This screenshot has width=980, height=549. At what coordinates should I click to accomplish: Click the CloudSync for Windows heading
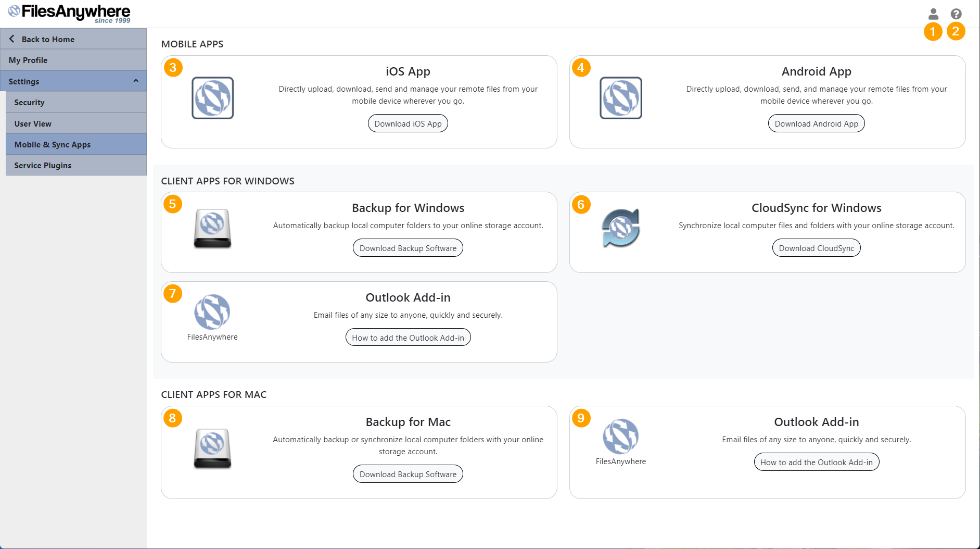coord(817,208)
